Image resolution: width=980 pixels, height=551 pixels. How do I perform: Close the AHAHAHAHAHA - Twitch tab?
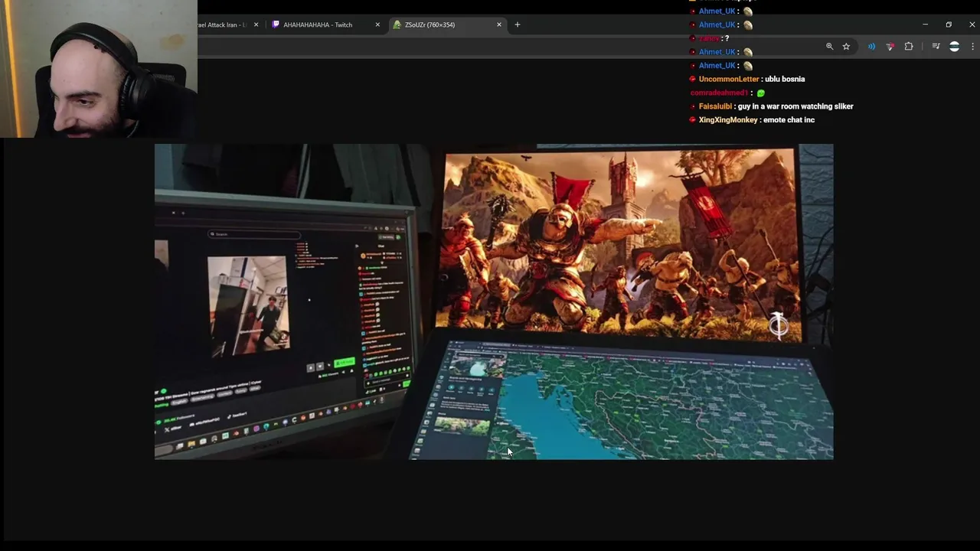(377, 24)
